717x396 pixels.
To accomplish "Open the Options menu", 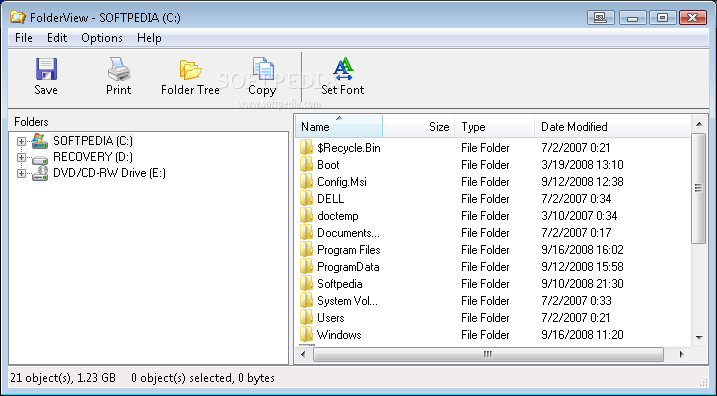I will (102, 38).
